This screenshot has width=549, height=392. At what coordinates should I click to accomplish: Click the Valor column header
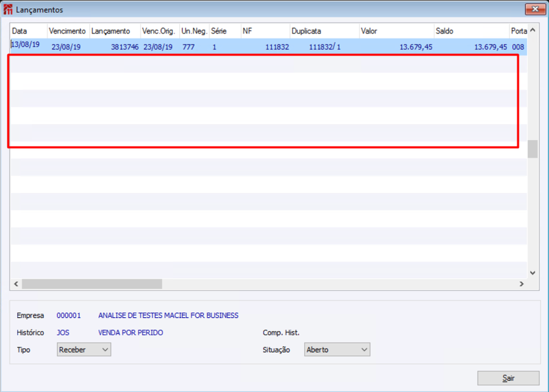click(397, 31)
